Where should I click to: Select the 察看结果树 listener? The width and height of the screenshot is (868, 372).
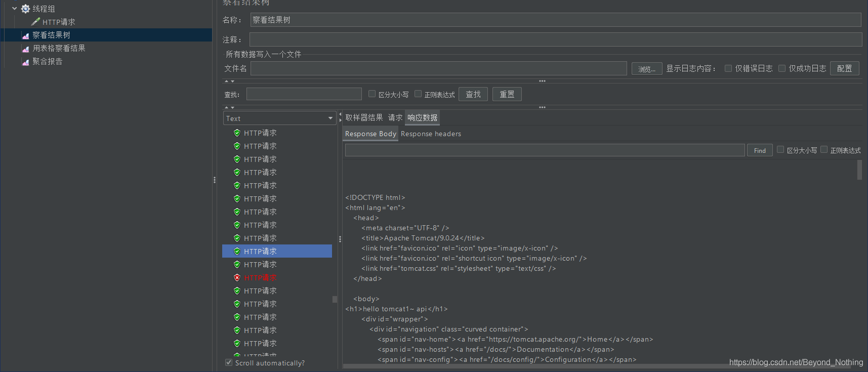51,35
